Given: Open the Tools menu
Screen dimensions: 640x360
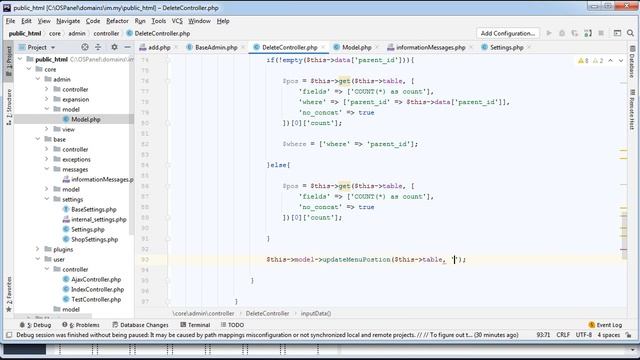Looking at the screenshot, I should click(x=158, y=21).
